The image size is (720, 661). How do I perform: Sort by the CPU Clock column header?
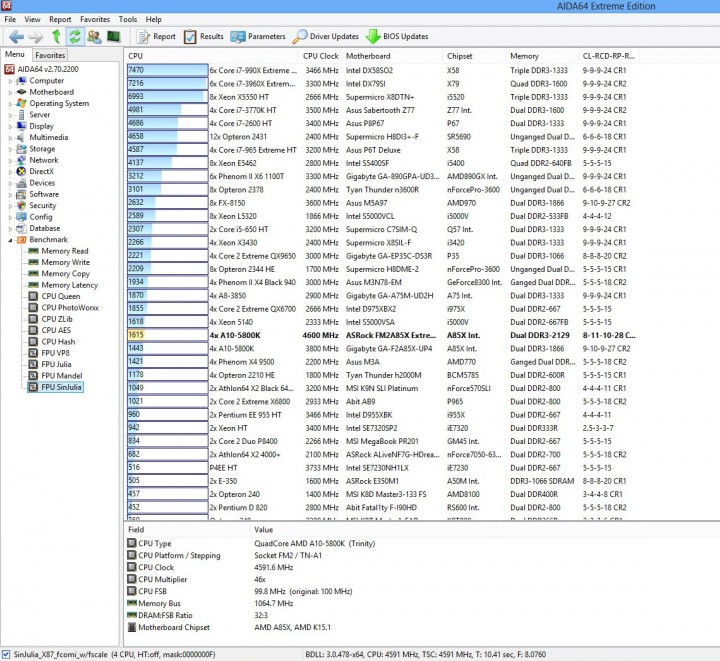pyautogui.click(x=321, y=56)
